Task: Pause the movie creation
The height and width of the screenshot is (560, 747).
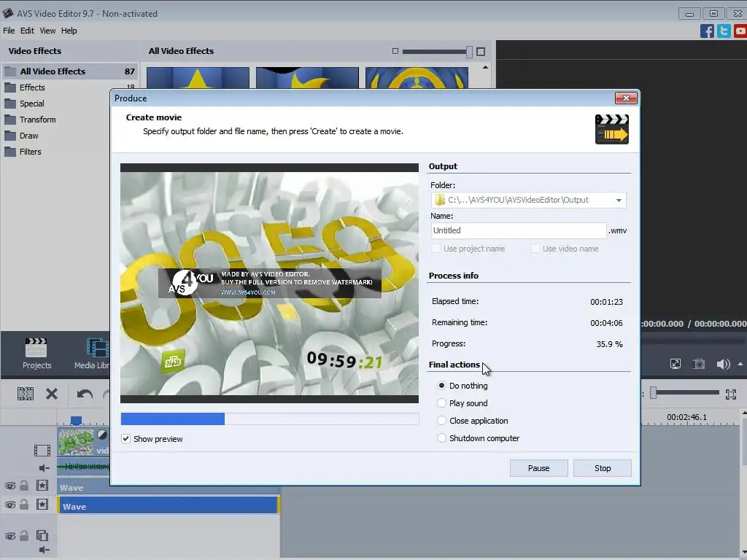Action: pyautogui.click(x=539, y=468)
